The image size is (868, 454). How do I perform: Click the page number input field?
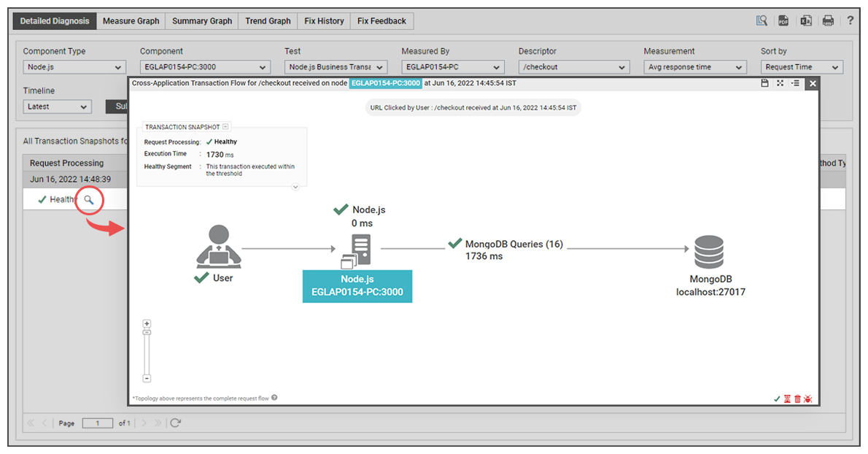[x=98, y=423]
